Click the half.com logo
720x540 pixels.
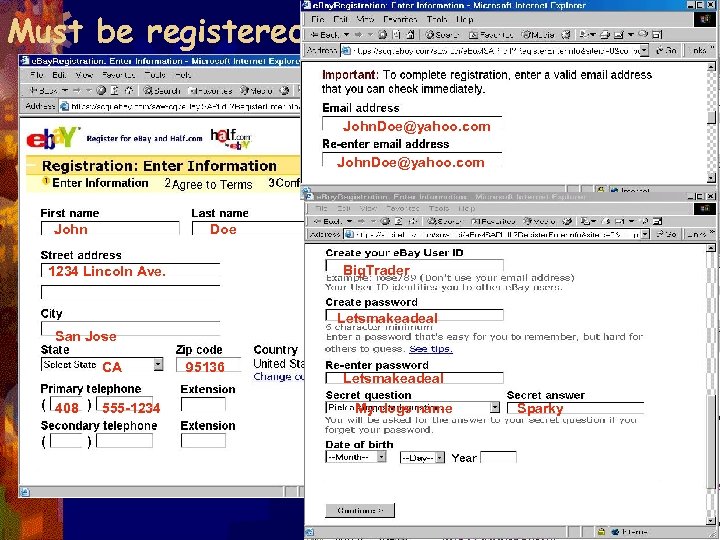[231, 139]
